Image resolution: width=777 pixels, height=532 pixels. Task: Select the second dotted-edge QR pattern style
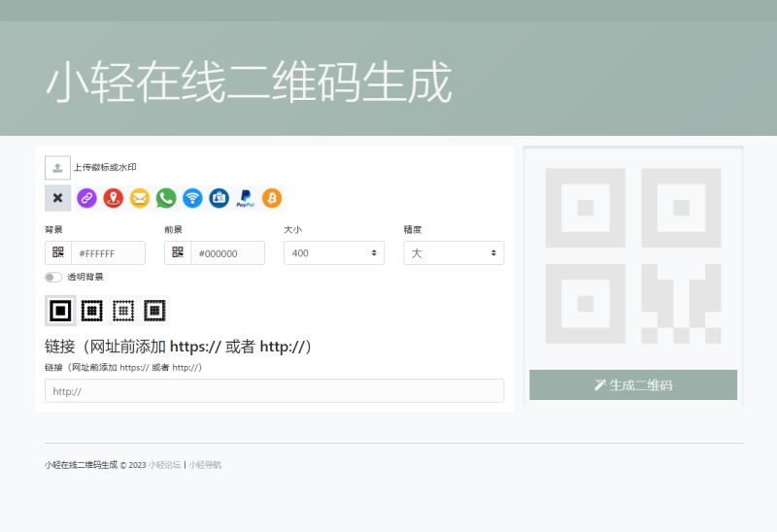91,311
